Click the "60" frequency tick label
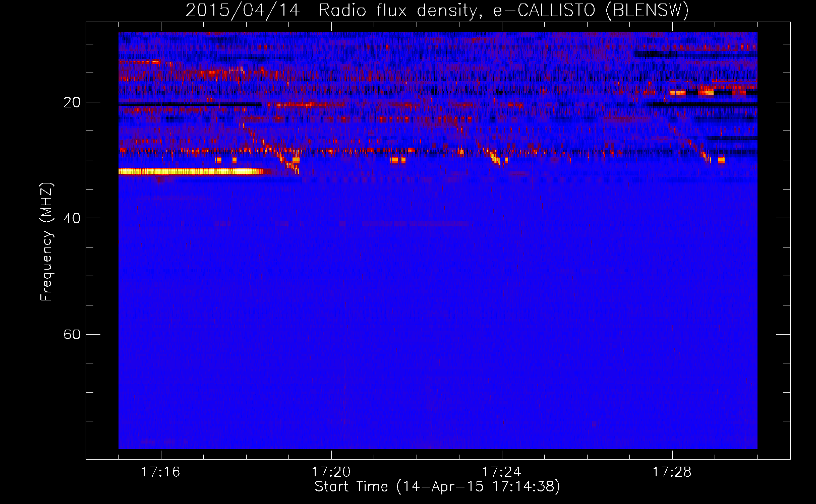Screen dimensions: 816x504 click(x=72, y=335)
